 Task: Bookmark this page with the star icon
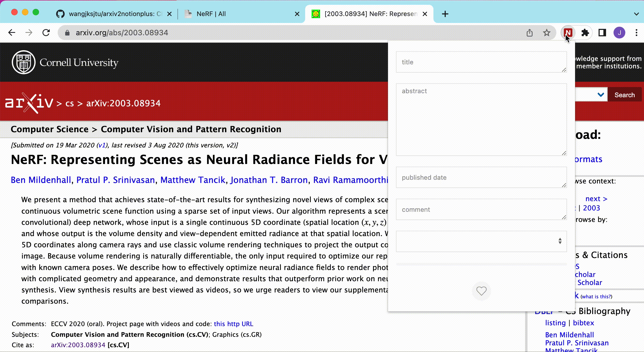[x=547, y=33]
